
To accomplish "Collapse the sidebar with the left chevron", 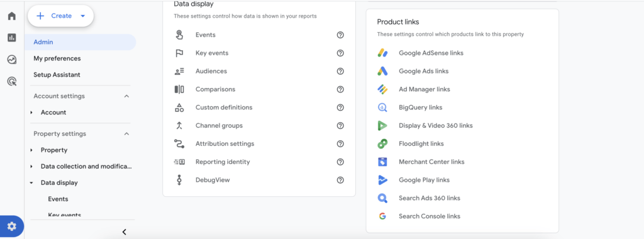I will pos(124,232).
